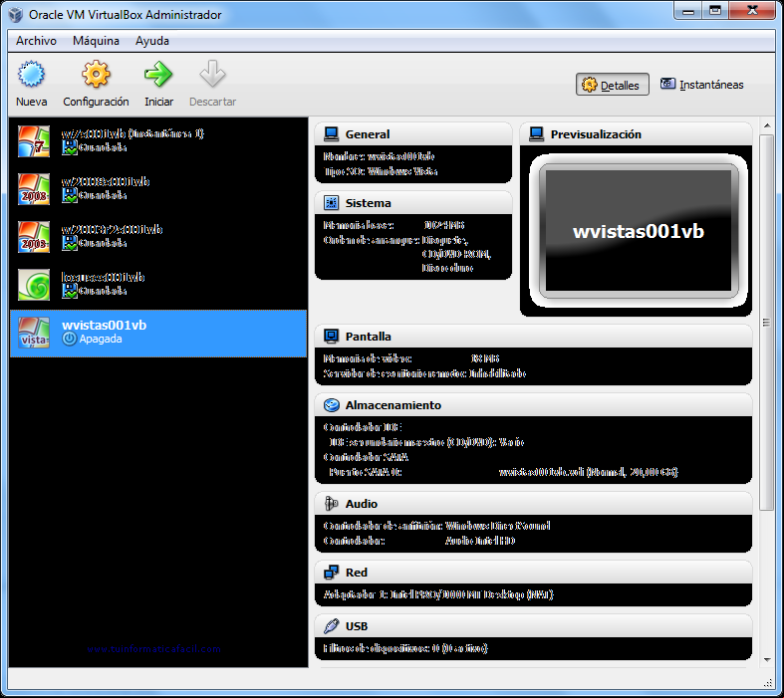Click the VirtualBox cube title bar icon
This screenshot has height=698, width=784.
click(x=16, y=15)
